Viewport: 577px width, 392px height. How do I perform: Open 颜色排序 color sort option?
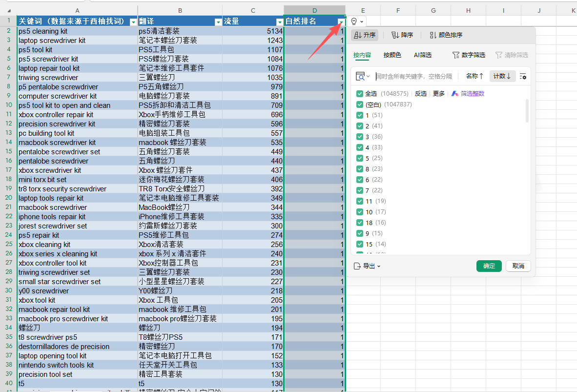tap(446, 35)
